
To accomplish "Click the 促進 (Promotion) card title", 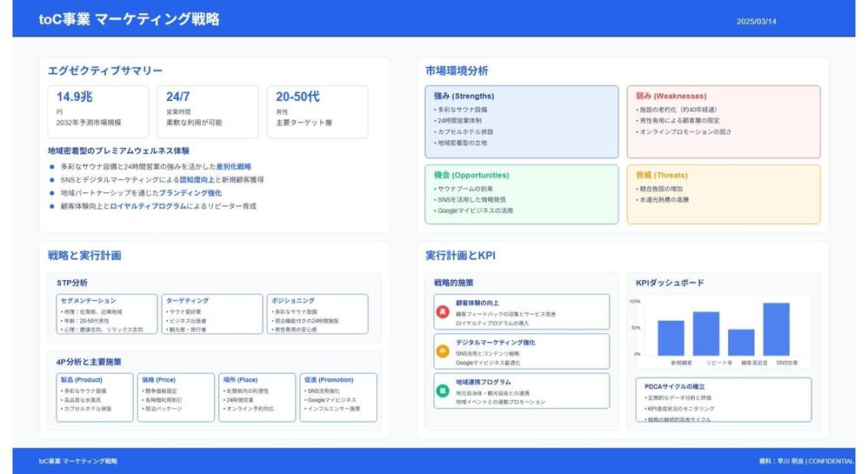I will (329, 380).
